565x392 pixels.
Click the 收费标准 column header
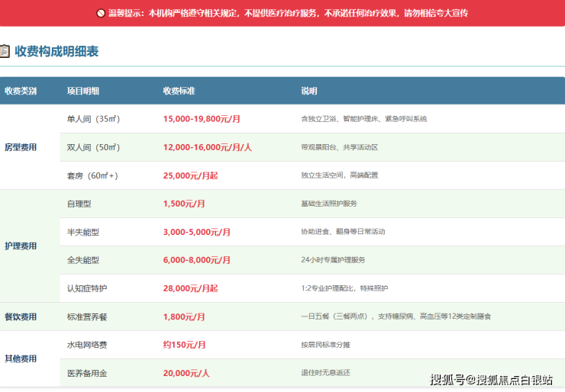[179, 91]
